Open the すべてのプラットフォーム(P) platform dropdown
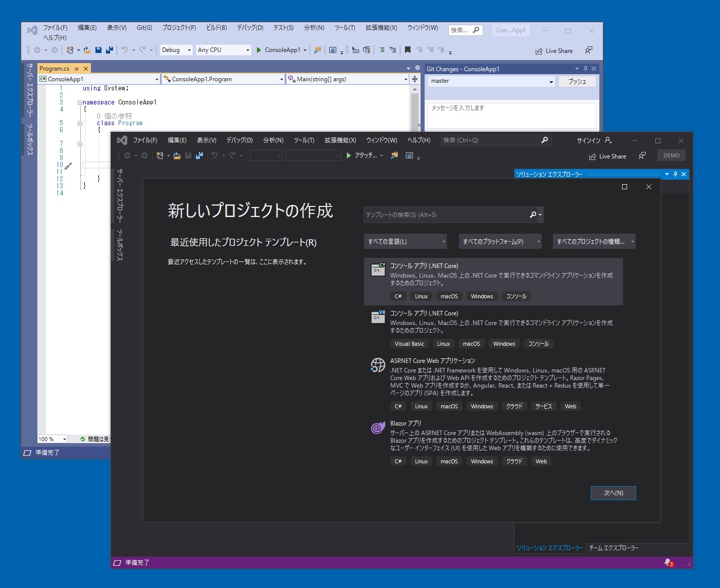This screenshot has width=720, height=588. pos(499,241)
